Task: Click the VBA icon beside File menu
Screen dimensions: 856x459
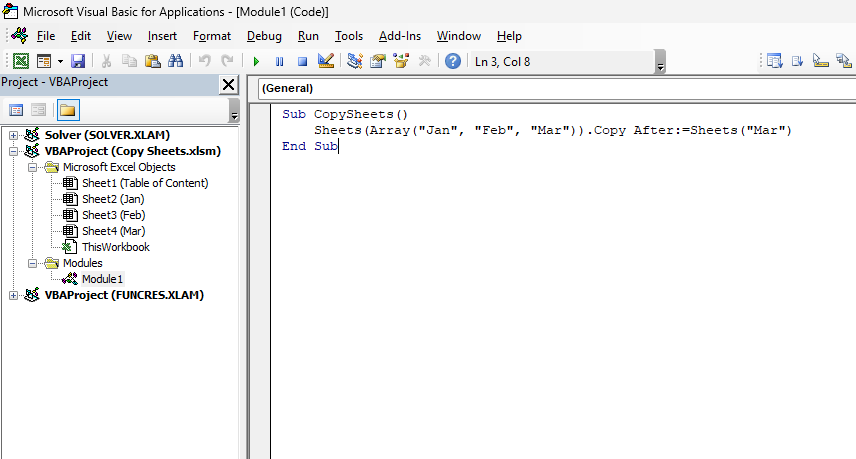Action: [20, 35]
